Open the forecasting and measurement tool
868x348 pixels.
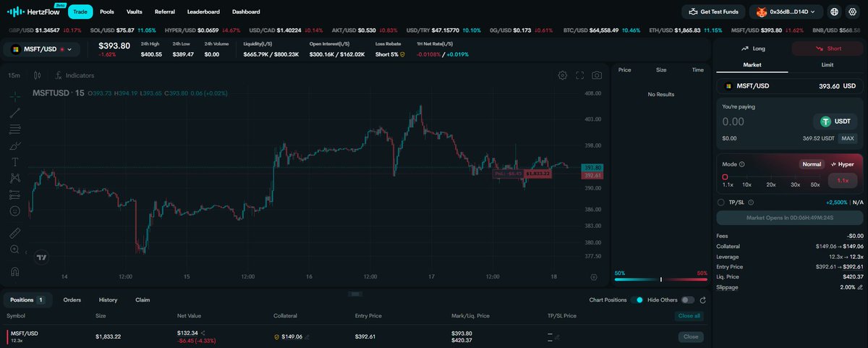[x=15, y=195]
